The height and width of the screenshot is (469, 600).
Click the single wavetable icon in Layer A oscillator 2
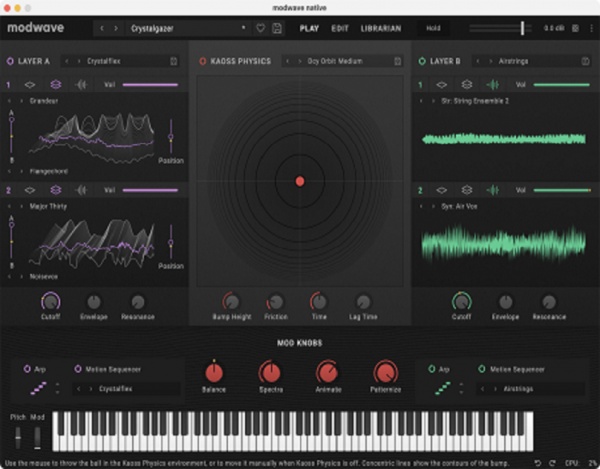tap(30, 190)
